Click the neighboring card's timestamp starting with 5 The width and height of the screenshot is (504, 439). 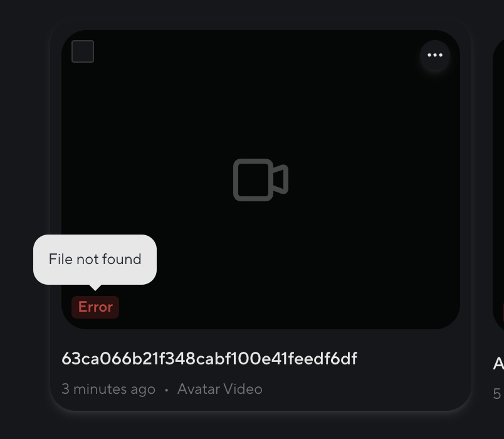click(x=497, y=394)
